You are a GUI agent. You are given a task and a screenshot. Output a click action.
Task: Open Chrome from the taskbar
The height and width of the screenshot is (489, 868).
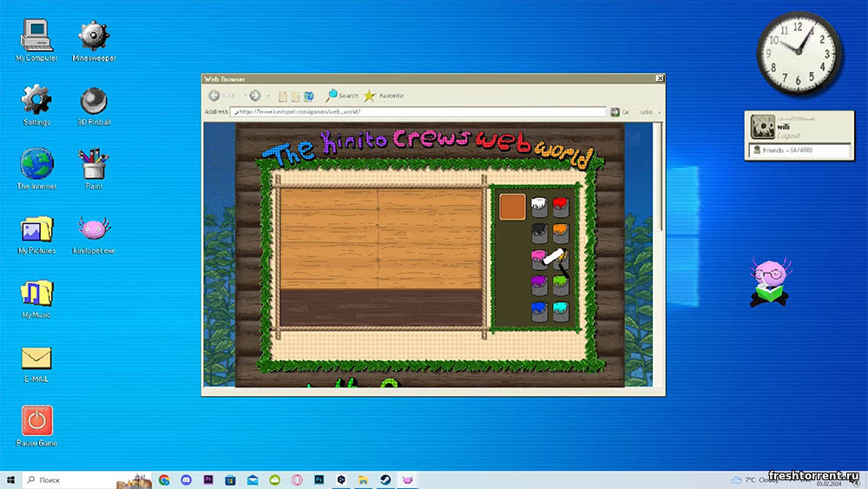coord(164,479)
